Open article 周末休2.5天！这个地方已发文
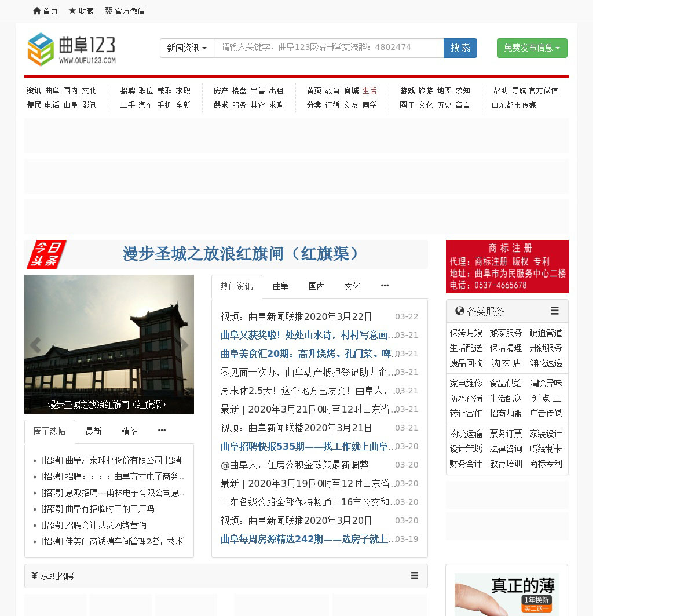The height and width of the screenshot is (616, 695). 309,391
